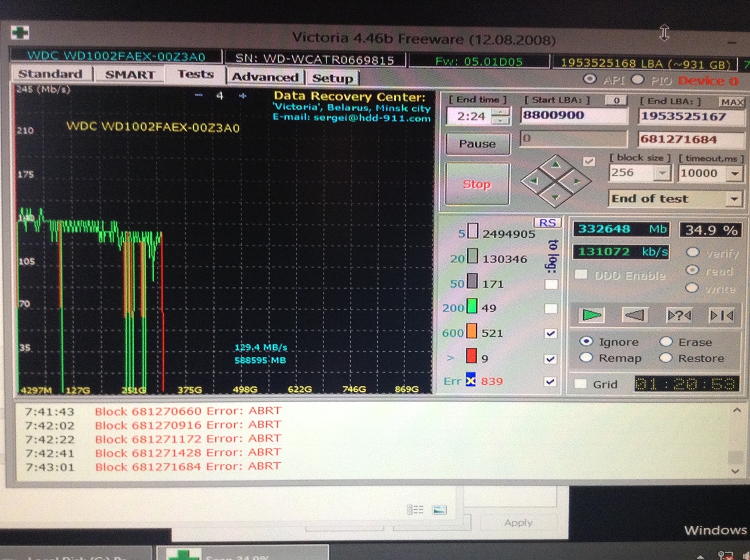Toggle log checkbox for the Err row
This screenshot has width=750, height=560.
point(550,382)
